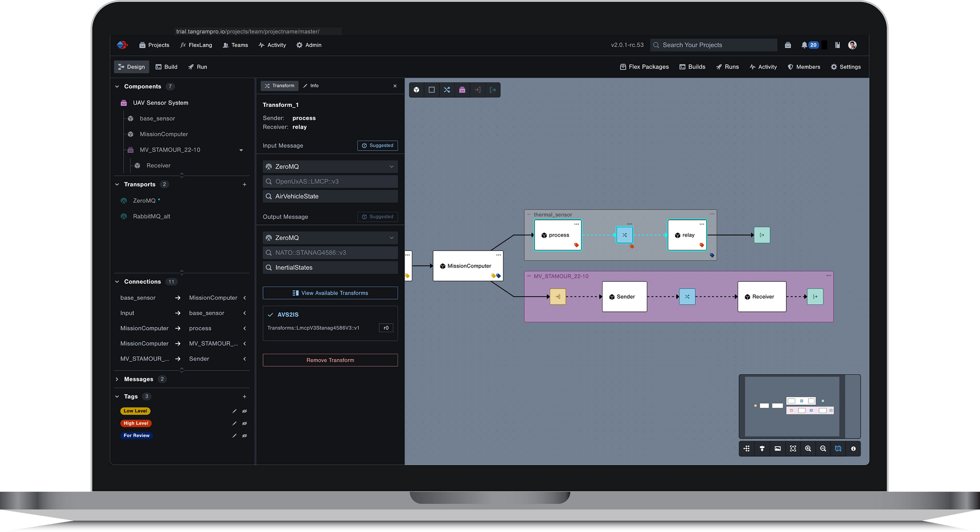Screen dimensions: 980x532
Task: Select the flex package tool in canvas toolbar
Action: (x=462, y=90)
